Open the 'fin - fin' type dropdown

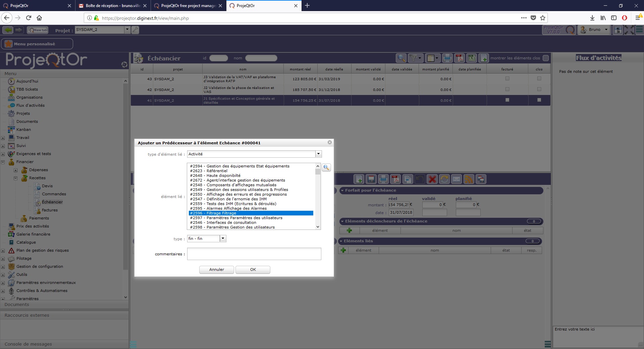click(223, 239)
